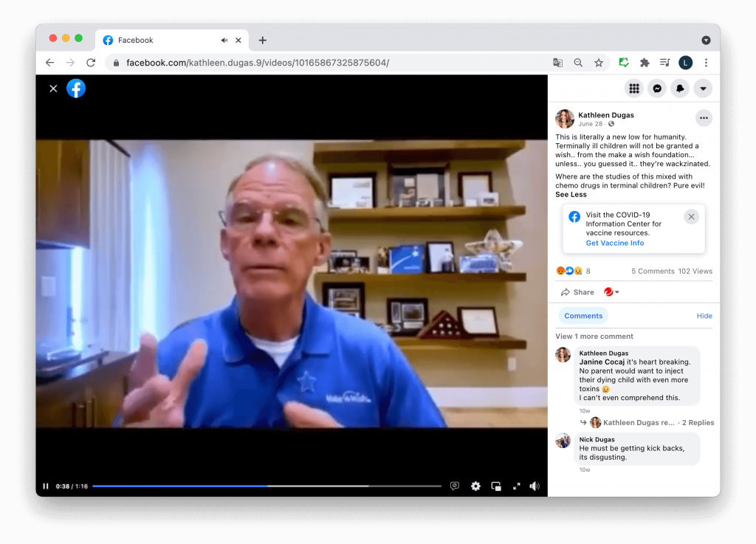Open the Facebook apps grid menu
The image size is (756, 544).
point(633,89)
